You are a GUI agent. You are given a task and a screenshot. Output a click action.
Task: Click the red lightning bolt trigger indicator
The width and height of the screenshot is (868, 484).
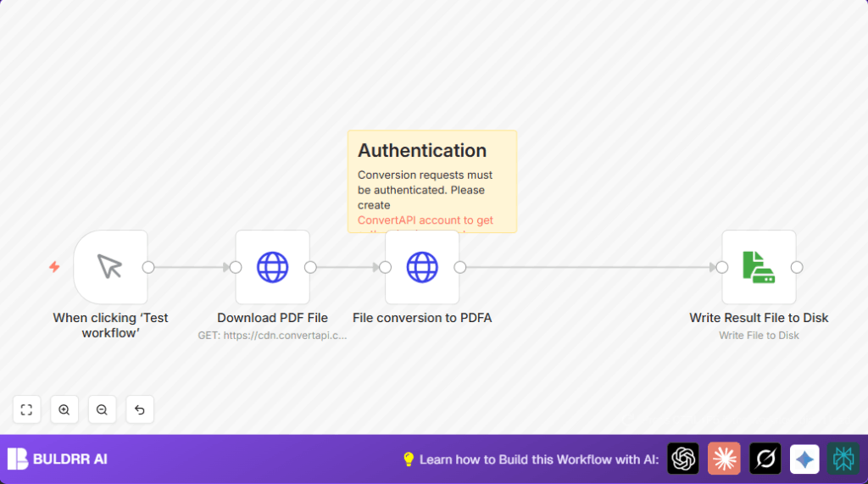point(54,267)
